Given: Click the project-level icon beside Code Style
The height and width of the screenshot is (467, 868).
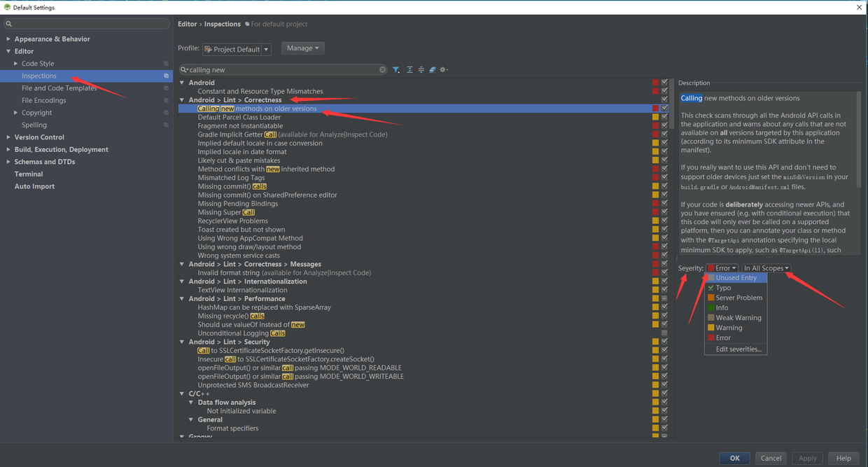Looking at the screenshot, I should click(x=166, y=64).
